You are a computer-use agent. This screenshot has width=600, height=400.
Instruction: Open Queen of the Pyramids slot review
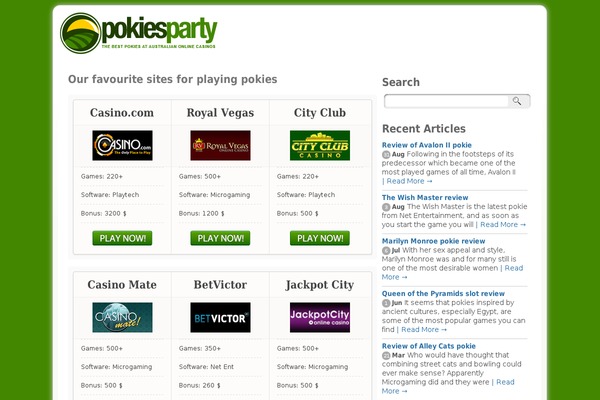[x=443, y=294]
